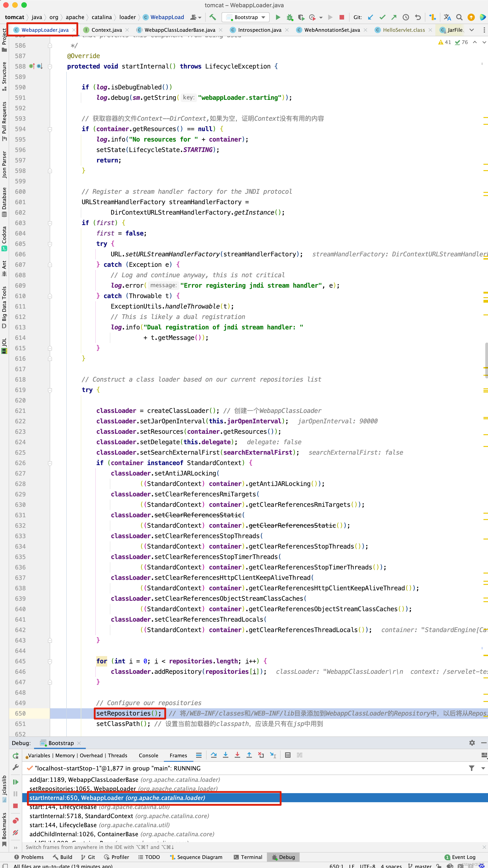Click the red stop square in the Debug panel sidebar
The image size is (488, 868).
15,806
